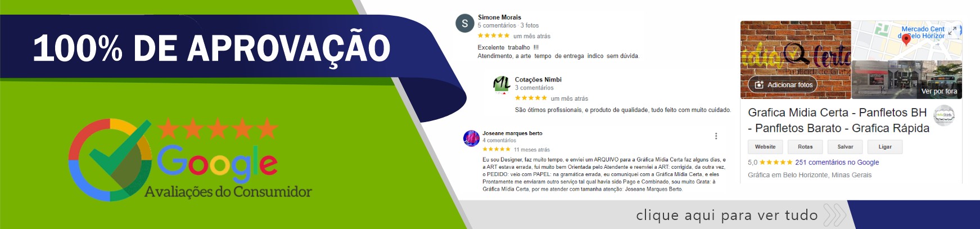Click the Google checkmark logo icon
The image size is (980, 229).
(x=110, y=160)
